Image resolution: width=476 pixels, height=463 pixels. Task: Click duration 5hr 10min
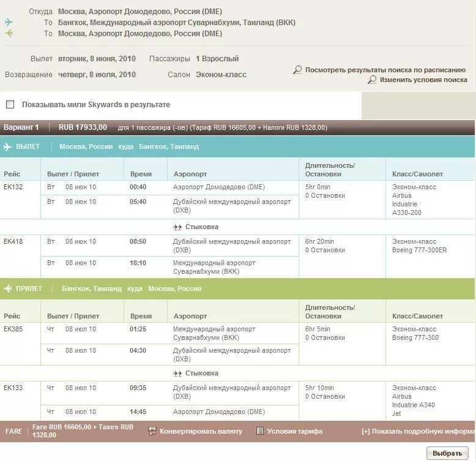click(319, 388)
